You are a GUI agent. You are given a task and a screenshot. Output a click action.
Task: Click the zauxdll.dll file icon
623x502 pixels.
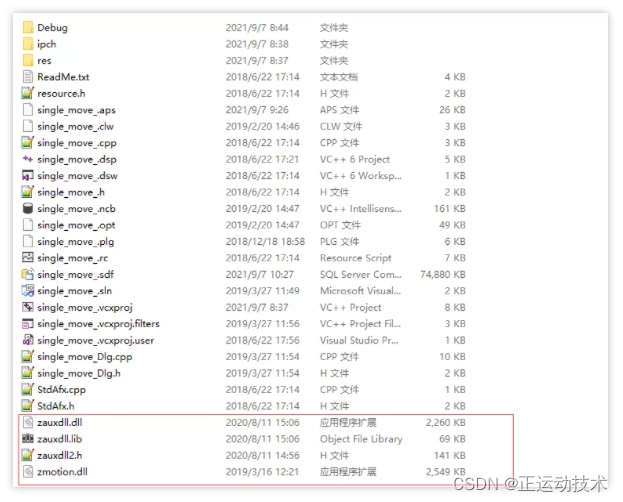[x=28, y=422]
